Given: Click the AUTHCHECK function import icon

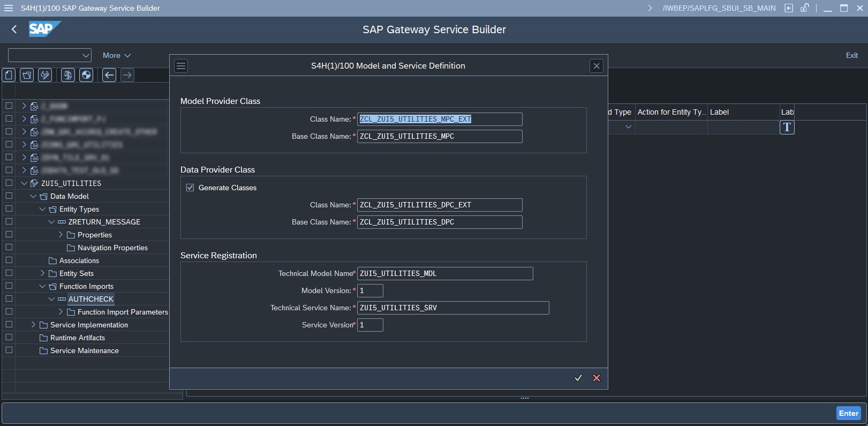Looking at the screenshot, I should click(62, 300).
